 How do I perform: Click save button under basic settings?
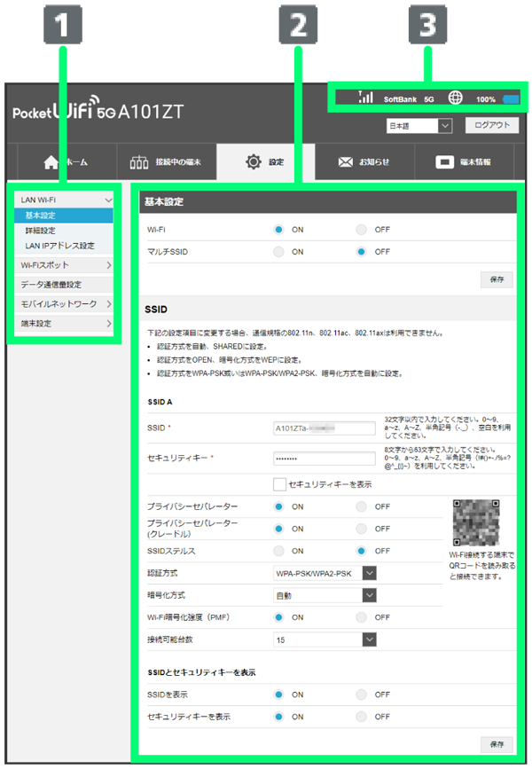point(496,279)
